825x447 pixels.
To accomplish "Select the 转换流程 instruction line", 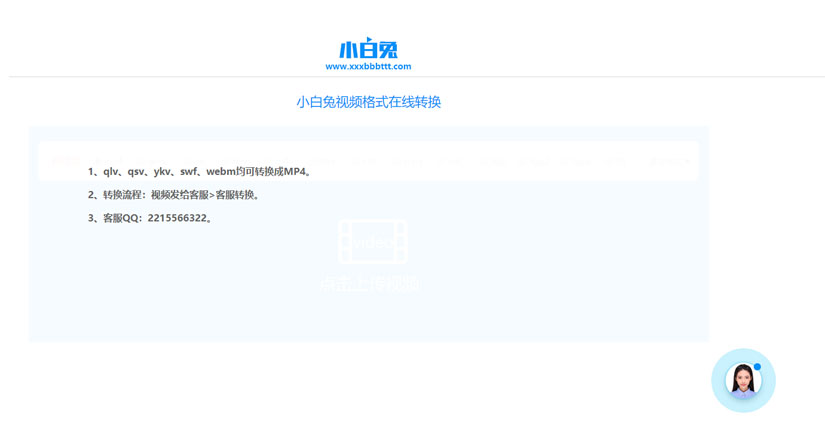I will (x=174, y=195).
